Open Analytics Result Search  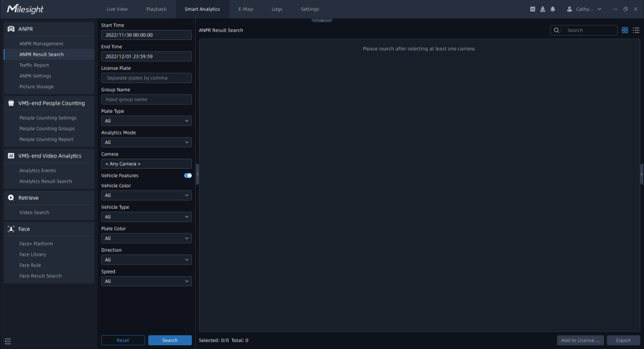(x=46, y=181)
